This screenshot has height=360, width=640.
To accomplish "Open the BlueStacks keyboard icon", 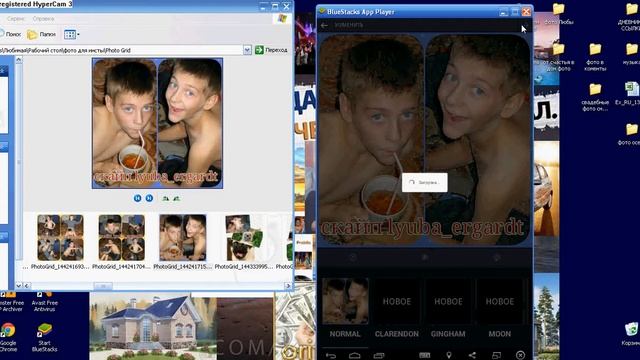I will pos(424,355).
